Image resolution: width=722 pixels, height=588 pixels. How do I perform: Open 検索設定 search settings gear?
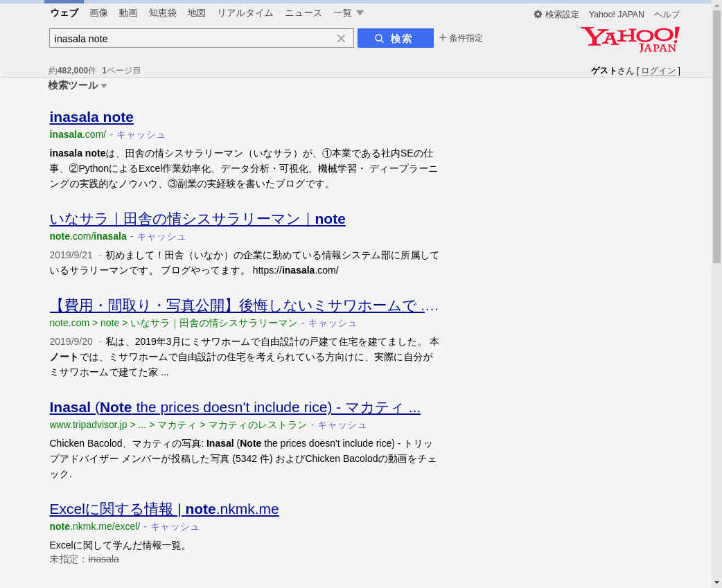pos(556,15)
